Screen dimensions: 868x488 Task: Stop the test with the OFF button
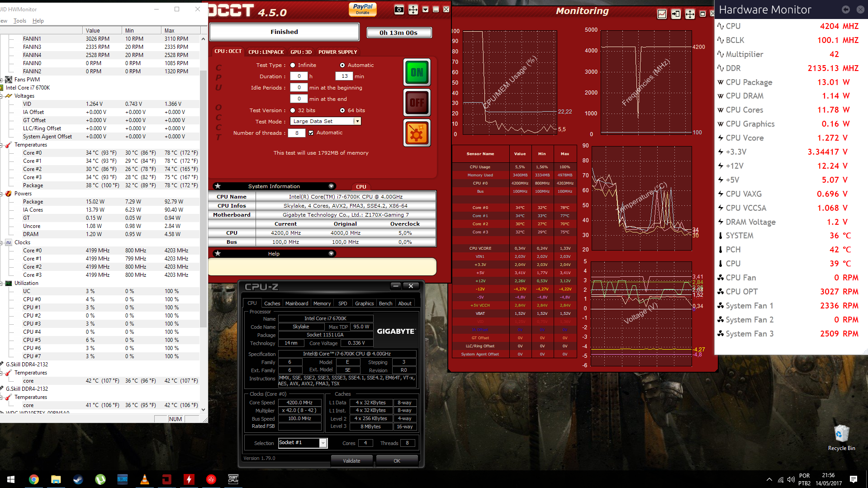(417, 103)
